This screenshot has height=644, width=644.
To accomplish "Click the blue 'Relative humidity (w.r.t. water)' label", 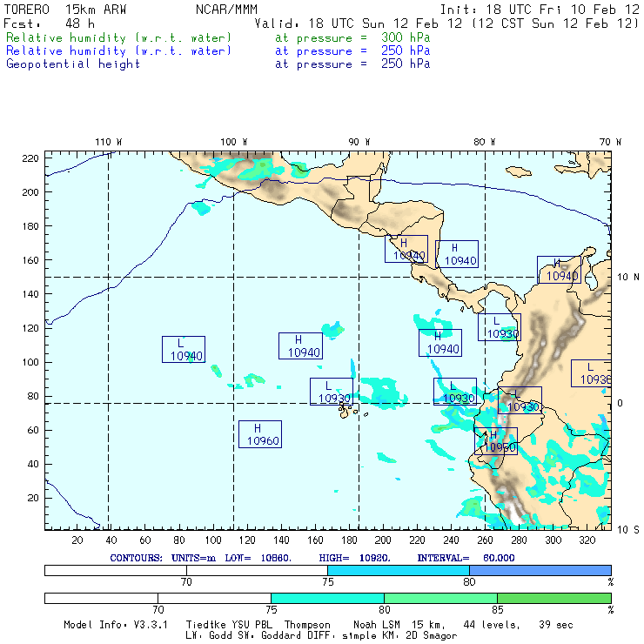I will [x=118, y=51].
